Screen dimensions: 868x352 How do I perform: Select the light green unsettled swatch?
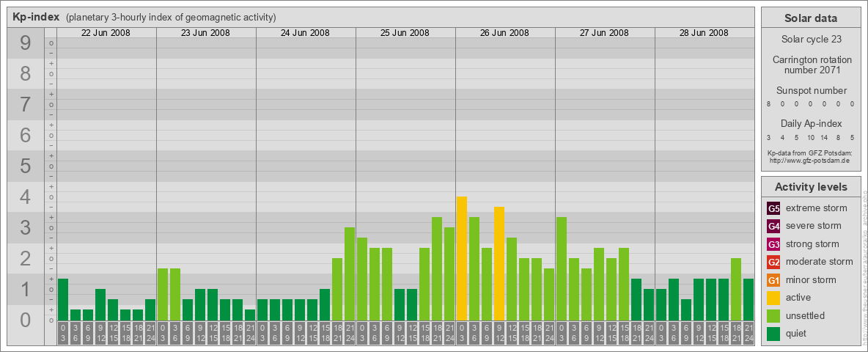pos(773,316)
